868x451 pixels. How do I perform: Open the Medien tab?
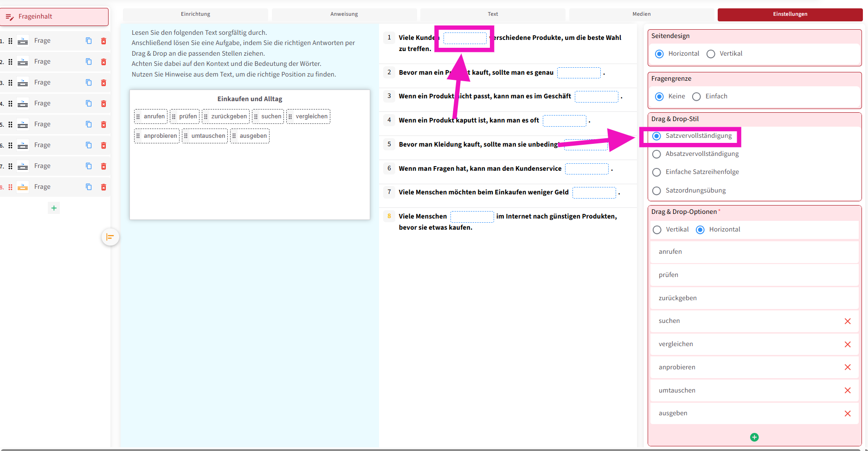click(641, 14)
